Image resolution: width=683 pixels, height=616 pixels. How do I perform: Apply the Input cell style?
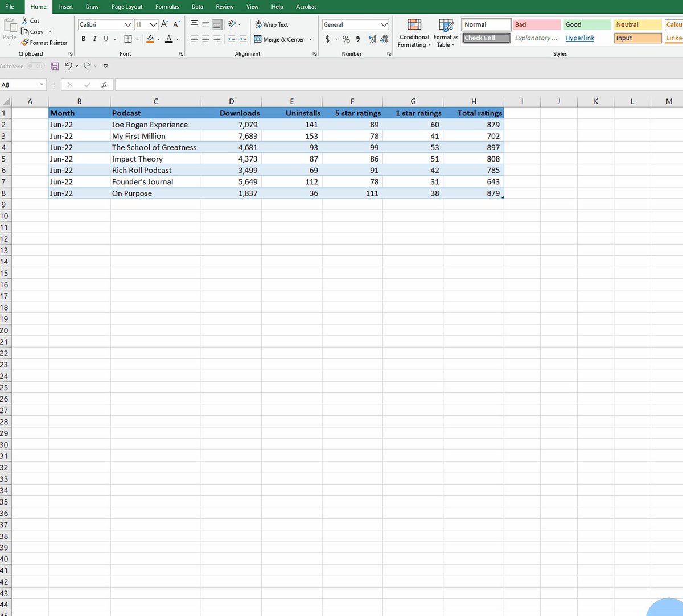pos(637,38)
